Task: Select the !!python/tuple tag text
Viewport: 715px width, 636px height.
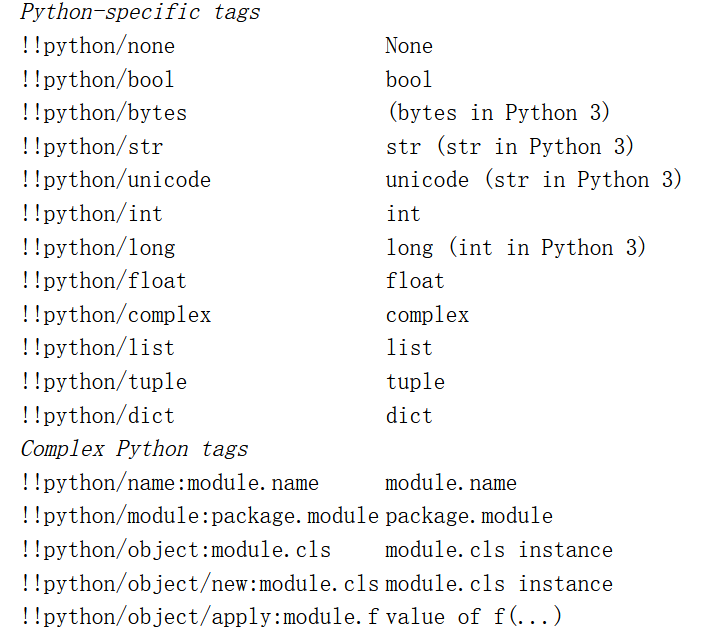Action: (x=104, y=383)
